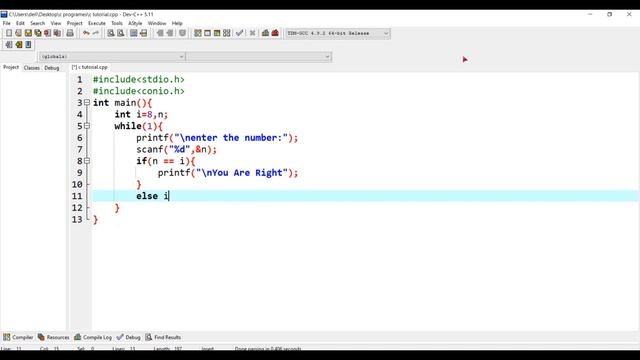Viewport: 640px width, 360px height.
Task: Click the 'enter the number:' printf line
Action: (217, 138)
